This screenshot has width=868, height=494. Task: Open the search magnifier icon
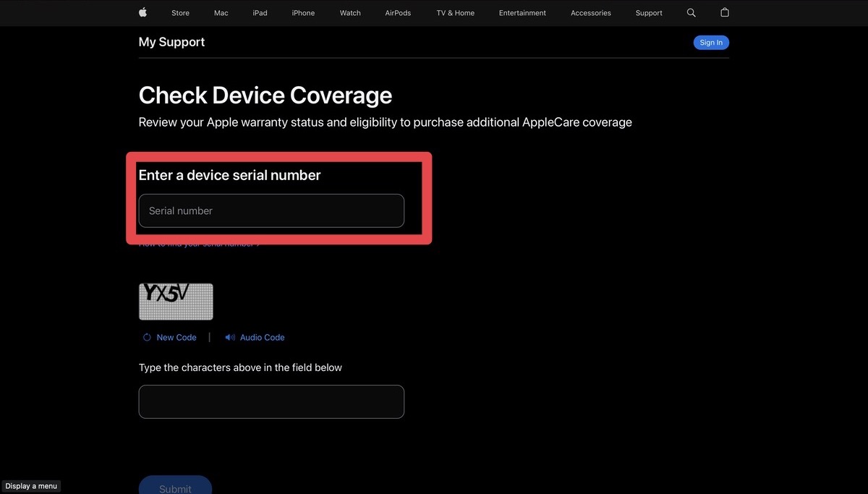(x=691, y=13)
